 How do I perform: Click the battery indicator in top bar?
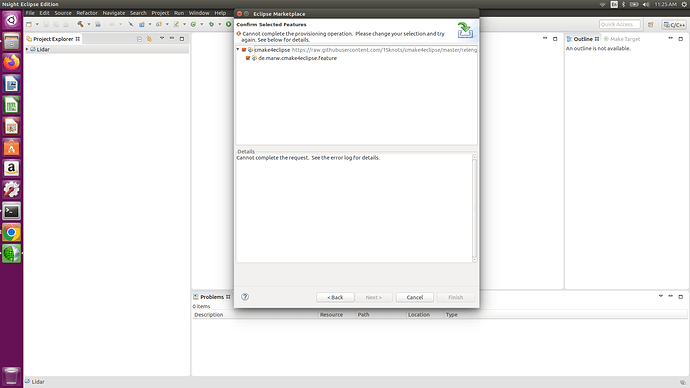point(634,4)
